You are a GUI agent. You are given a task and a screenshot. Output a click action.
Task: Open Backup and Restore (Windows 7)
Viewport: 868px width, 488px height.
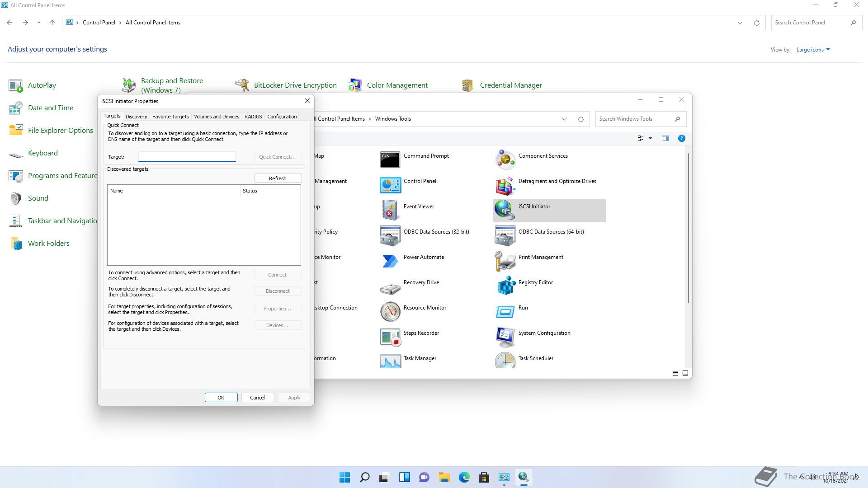[x=163, y=85]
